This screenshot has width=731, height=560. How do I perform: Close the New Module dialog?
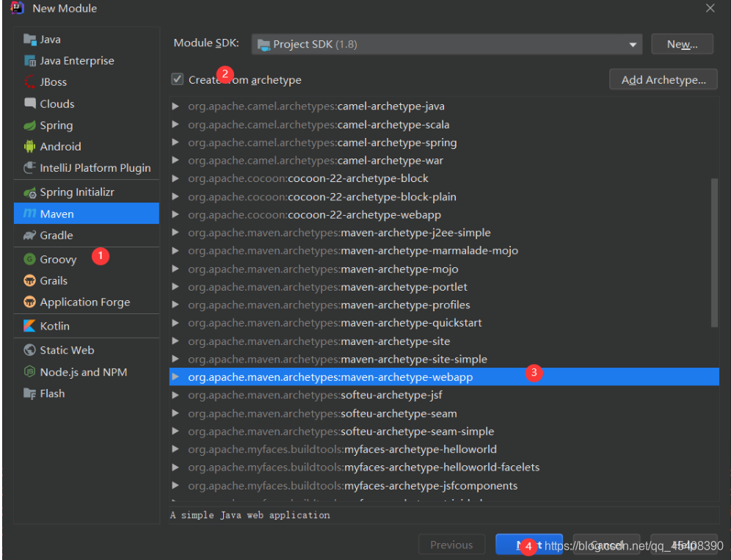tap(710, 8)
